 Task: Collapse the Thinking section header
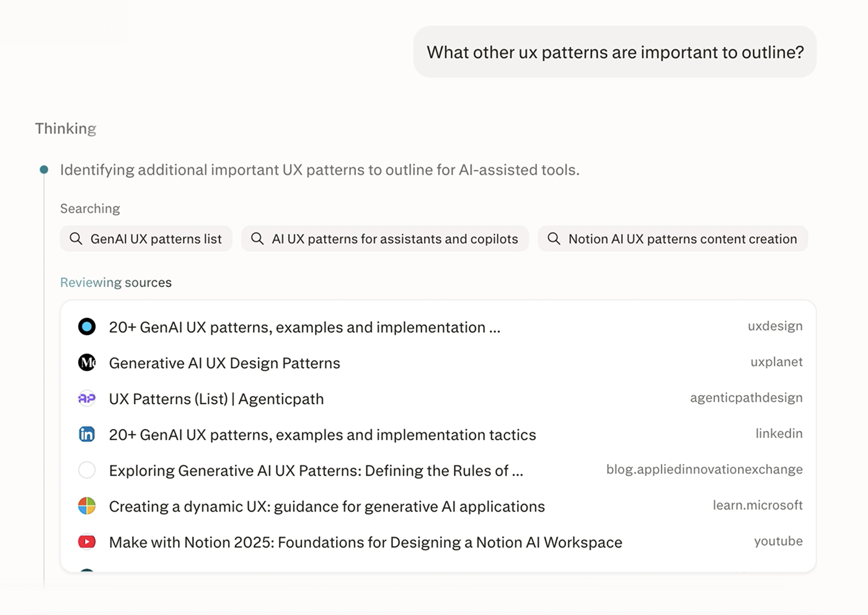[66, 128]
